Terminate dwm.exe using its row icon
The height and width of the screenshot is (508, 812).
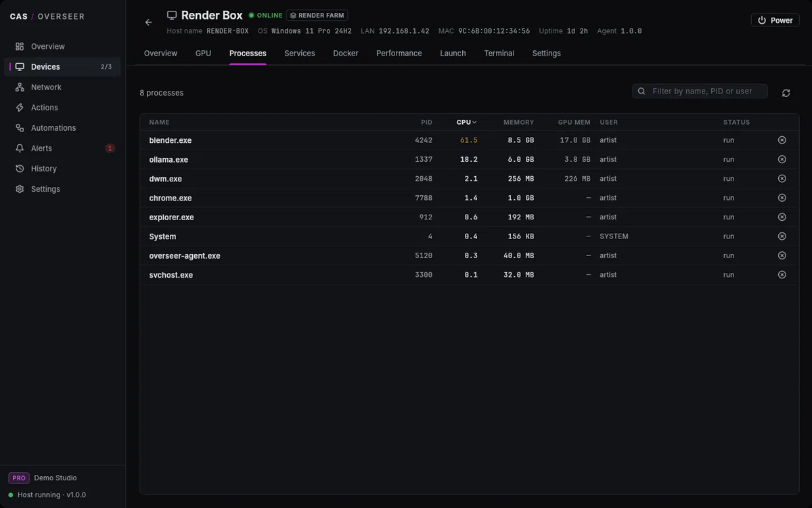tap(782, 179)
